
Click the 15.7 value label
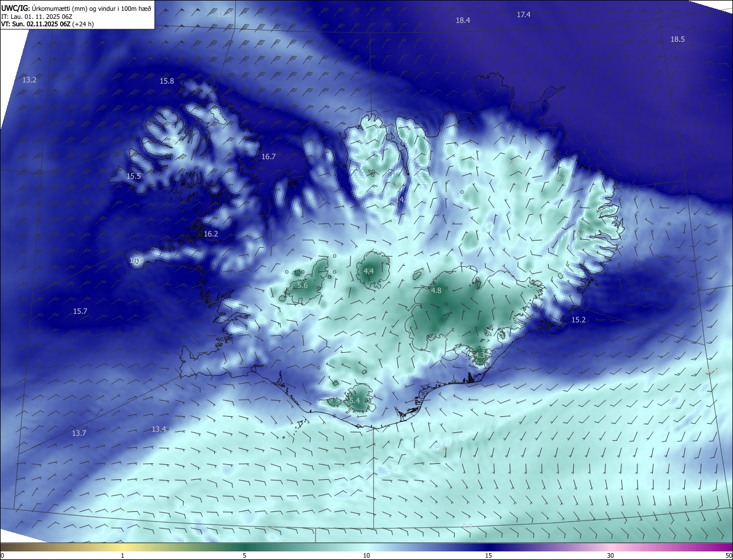coord(80,311)
